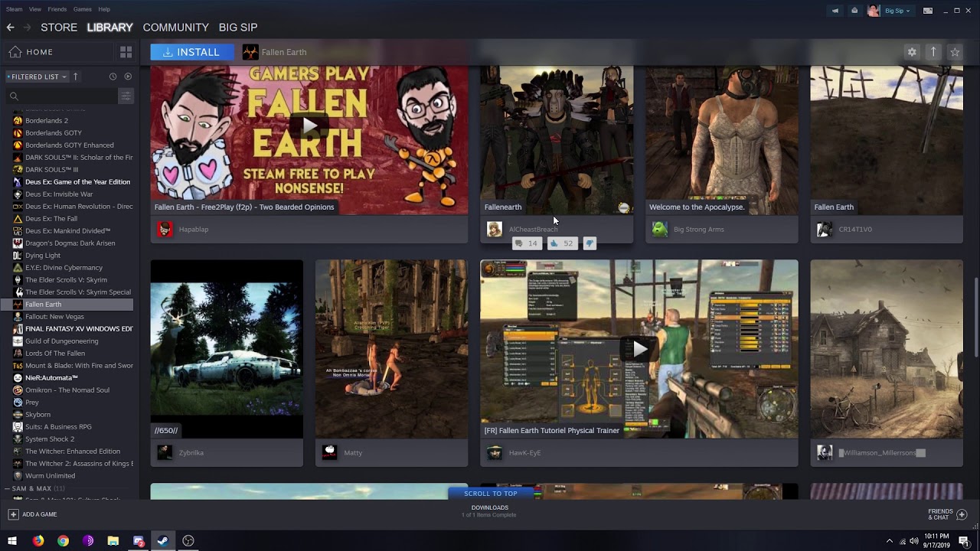
Task: Select Deus Ex: Invisible War entry
Action: pos(59,194)
